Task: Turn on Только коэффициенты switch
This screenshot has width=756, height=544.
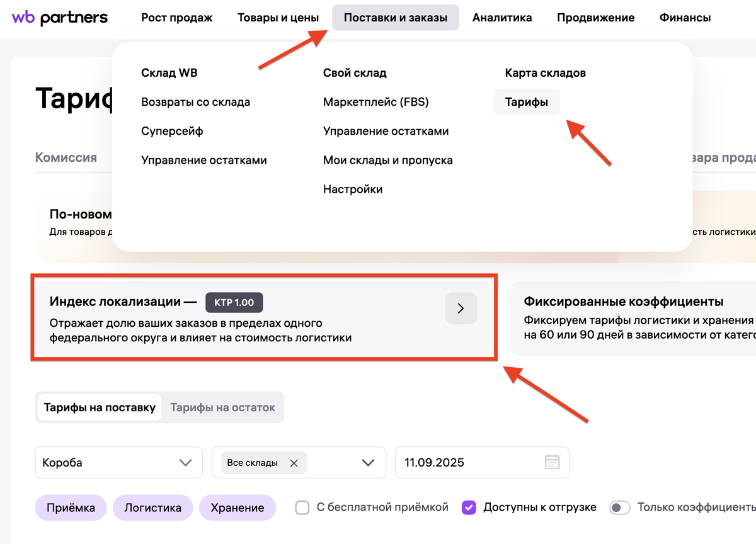Action: 620,507
